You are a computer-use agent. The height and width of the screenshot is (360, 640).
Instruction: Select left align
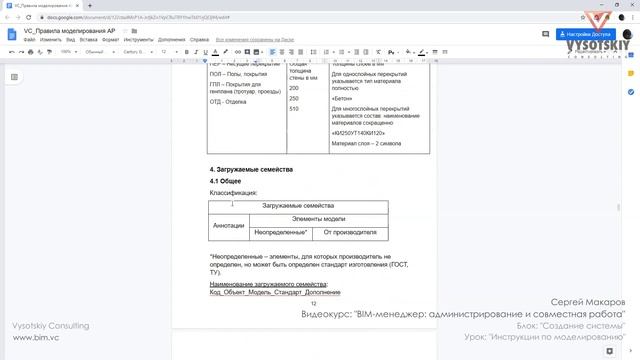[272, 52]
